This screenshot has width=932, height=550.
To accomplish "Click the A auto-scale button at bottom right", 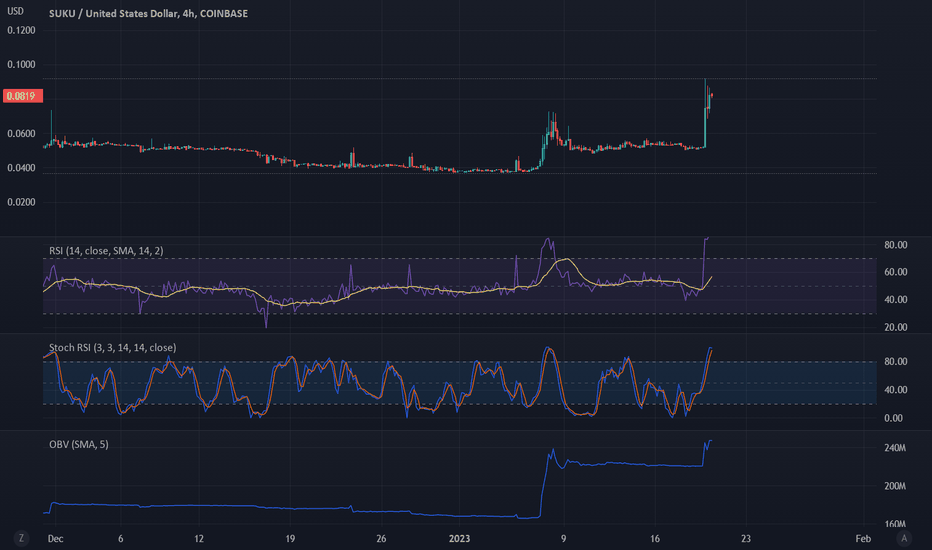I will coord(904,538).
